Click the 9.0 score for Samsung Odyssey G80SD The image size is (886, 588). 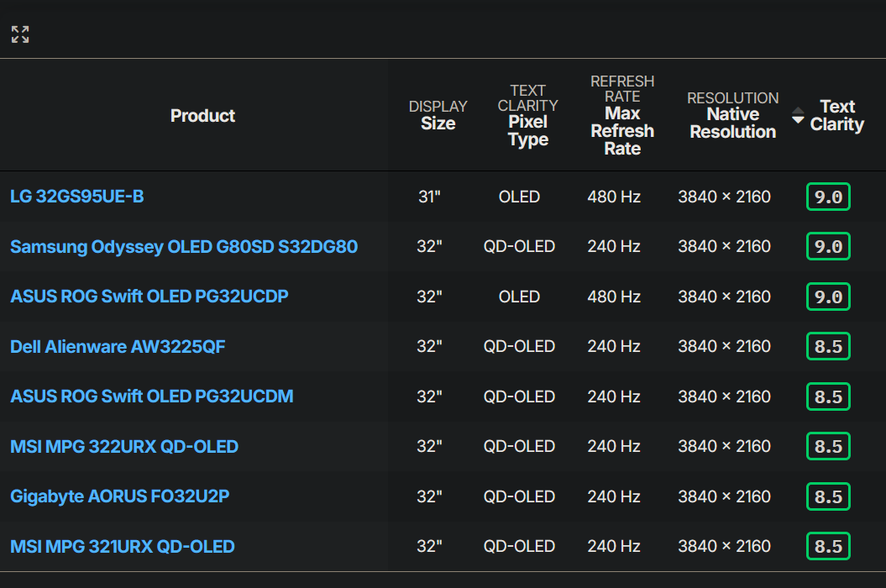point(828,246)
